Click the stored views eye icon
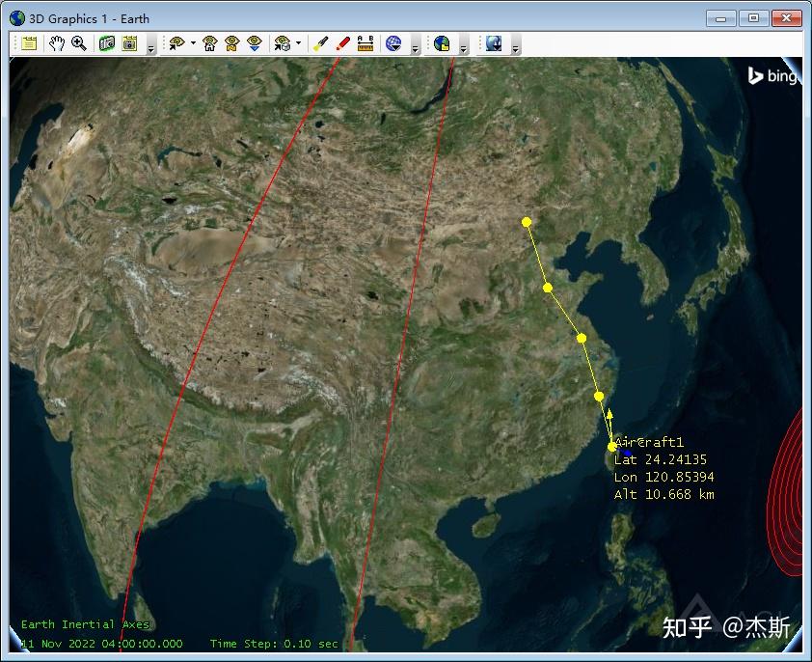 coord(283,43)
